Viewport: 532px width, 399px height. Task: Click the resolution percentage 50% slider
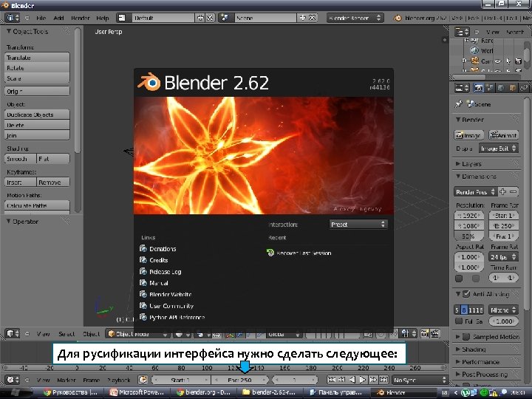tap(469, 236)
